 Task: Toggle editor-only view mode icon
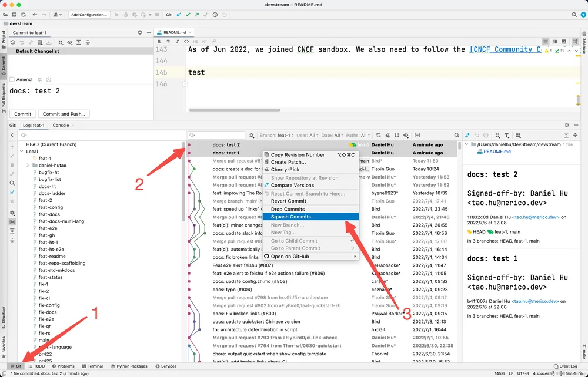coord(546,42)
